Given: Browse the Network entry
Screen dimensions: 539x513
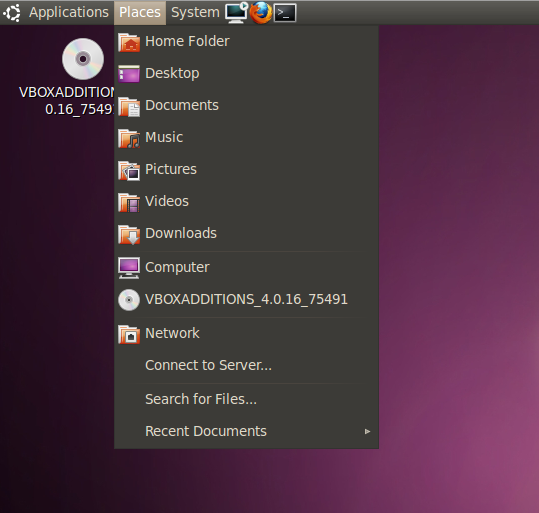Looking at the screenshot, I should tap(246, 334).
